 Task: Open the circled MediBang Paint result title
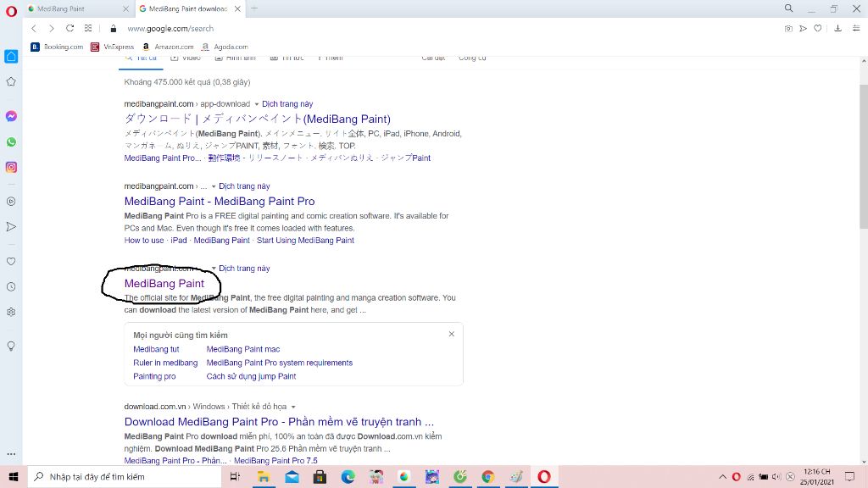(x=164, y=283)
